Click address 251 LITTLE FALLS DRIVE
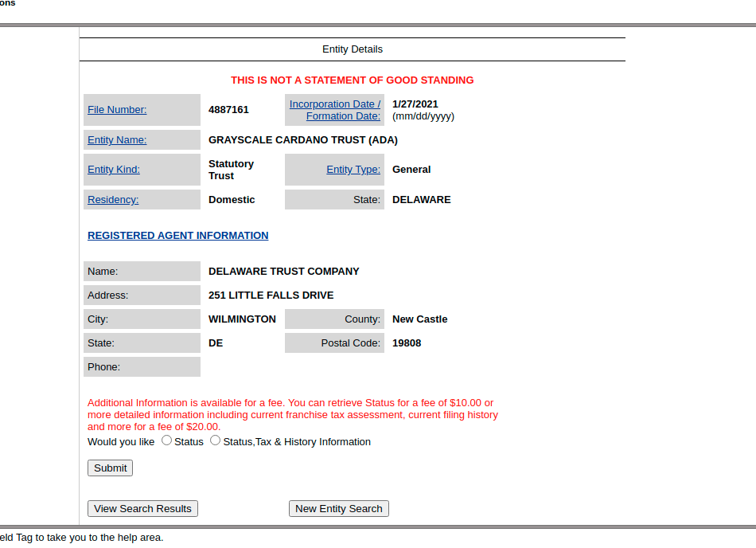The height and width of the screenshot is (548, 756). pyautogui.click(x=271, y=296)
